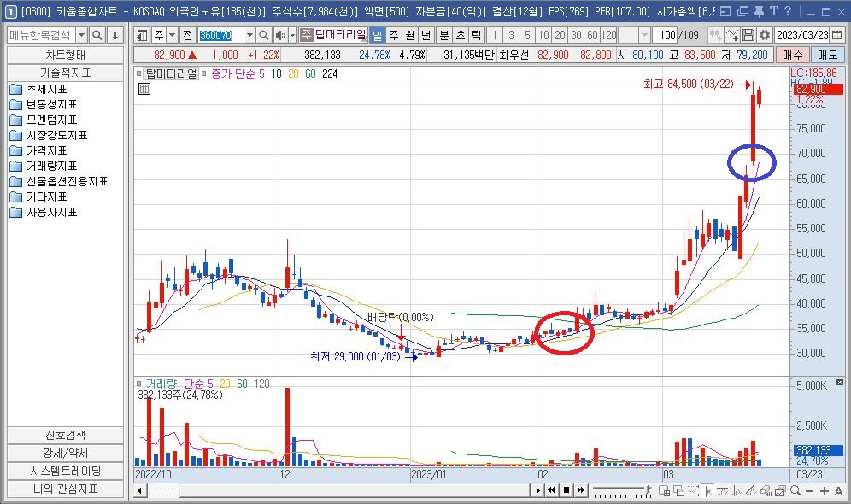
Task: Open the 나의 관심지표 panel
Action: [x=65, y=489]
